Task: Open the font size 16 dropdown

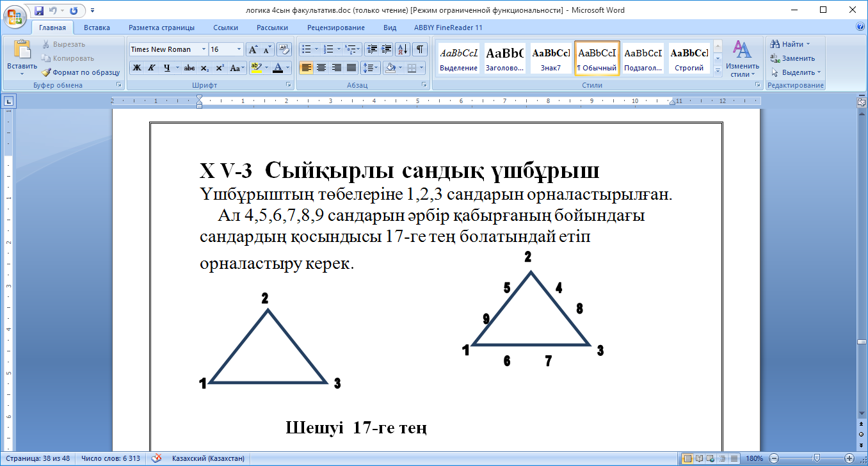Action: pyautogui.click(x=239, y=49)
